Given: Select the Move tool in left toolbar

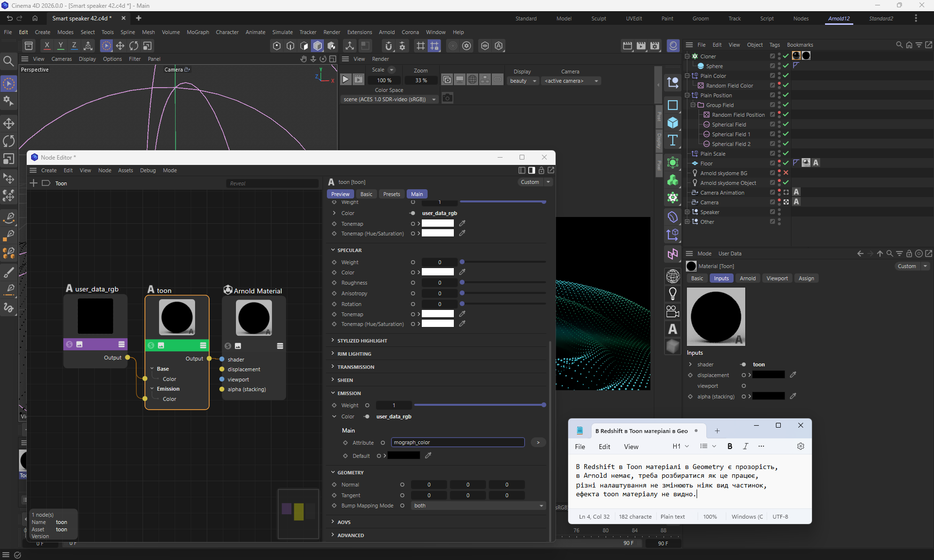Looking at the screenshot, I should click(x=9, y=124).
